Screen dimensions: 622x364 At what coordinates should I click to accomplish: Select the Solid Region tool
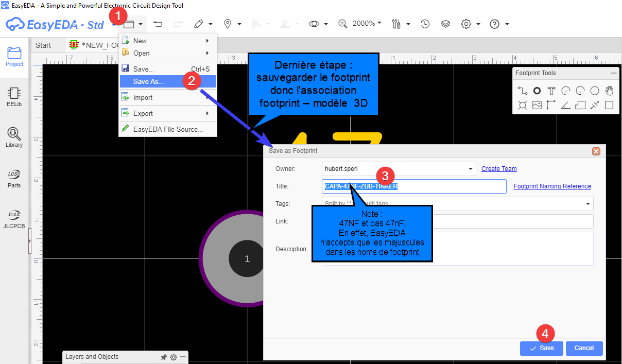click(580, 106)
